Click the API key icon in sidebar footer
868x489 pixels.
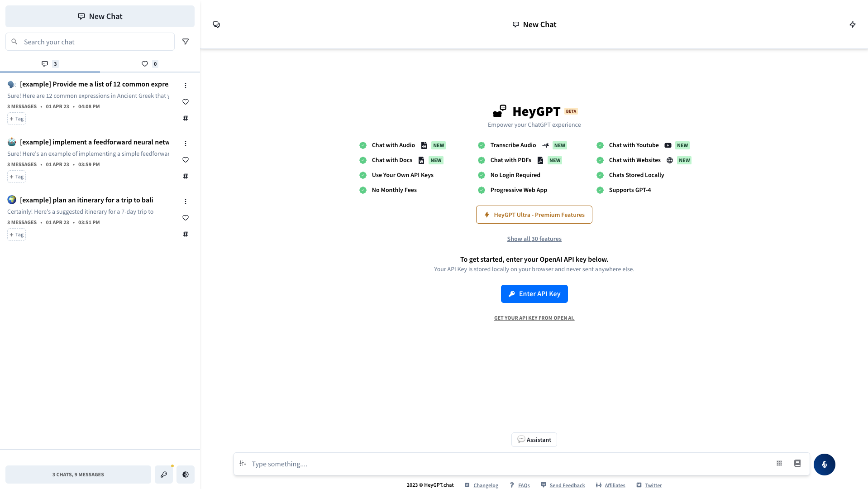click(164, 475)
